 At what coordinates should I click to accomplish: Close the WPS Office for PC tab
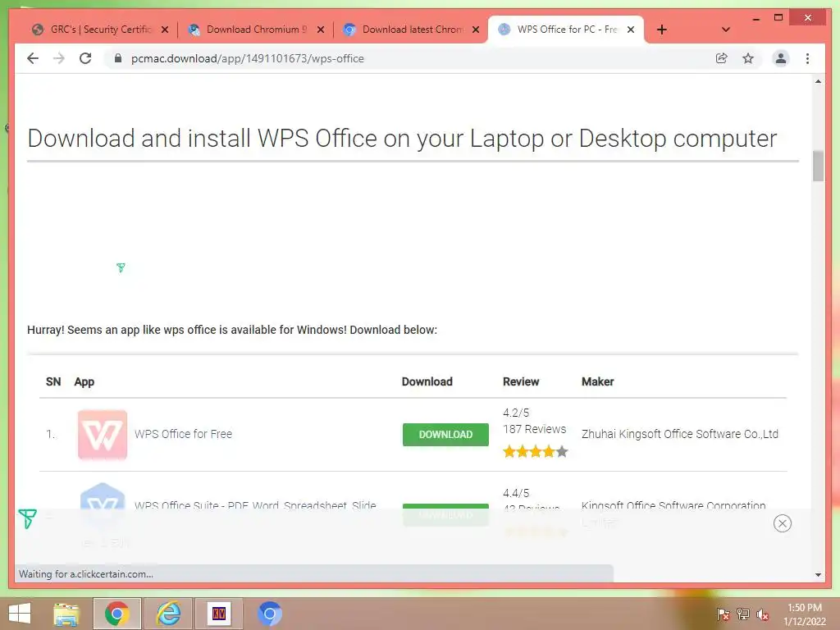631,30
